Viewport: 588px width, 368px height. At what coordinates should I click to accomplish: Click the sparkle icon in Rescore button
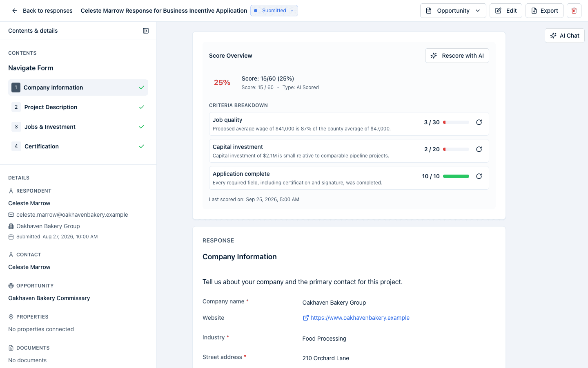click(x=434, y=56)
